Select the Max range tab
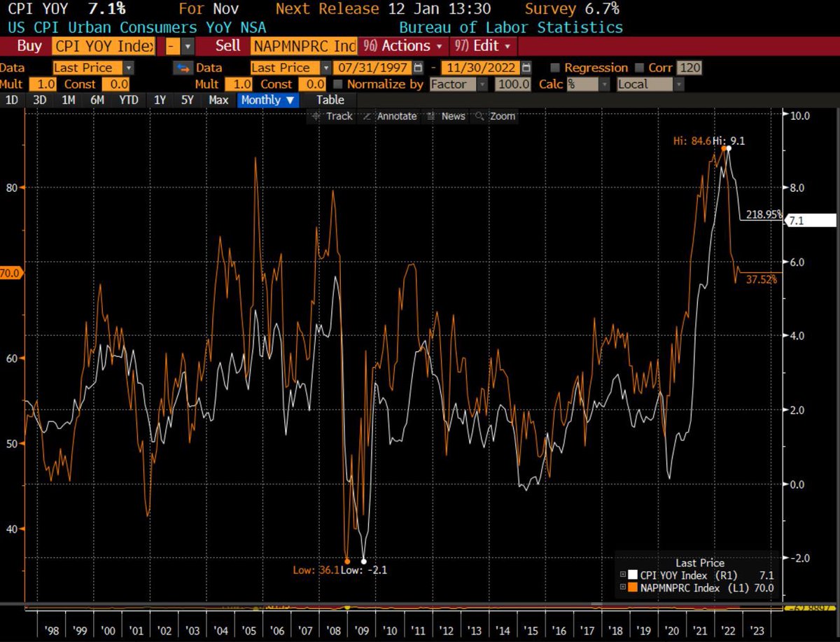The width and height of the screenshot is (840, 642). tap(218, 100)
